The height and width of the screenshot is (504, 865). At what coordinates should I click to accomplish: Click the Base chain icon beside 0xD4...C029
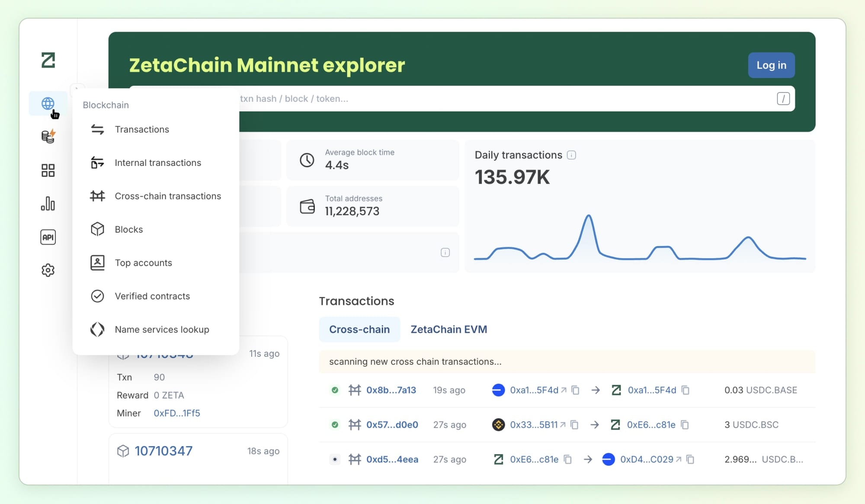tap(608, 459)
